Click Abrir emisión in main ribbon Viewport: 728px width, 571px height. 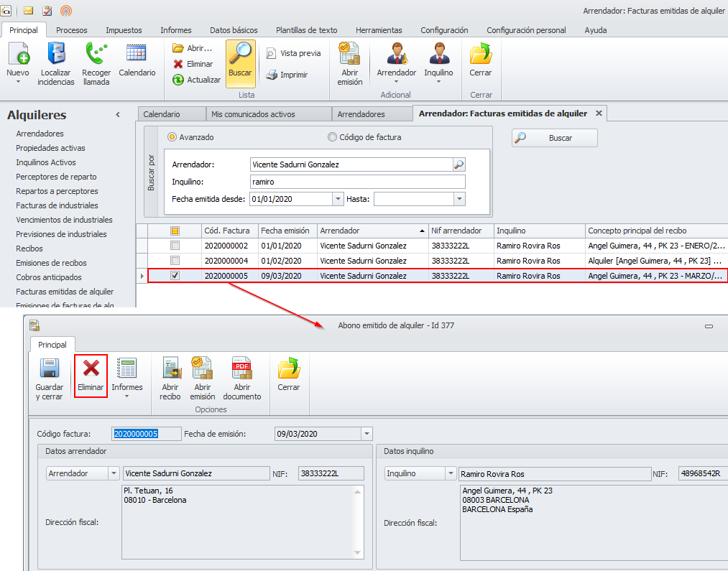tap(349, 63)
